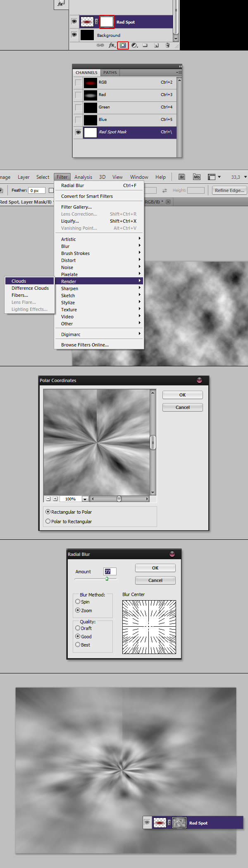Zoom in preview with plus button
Viewport: 248px width, 868px height.
tap(55, 499)
